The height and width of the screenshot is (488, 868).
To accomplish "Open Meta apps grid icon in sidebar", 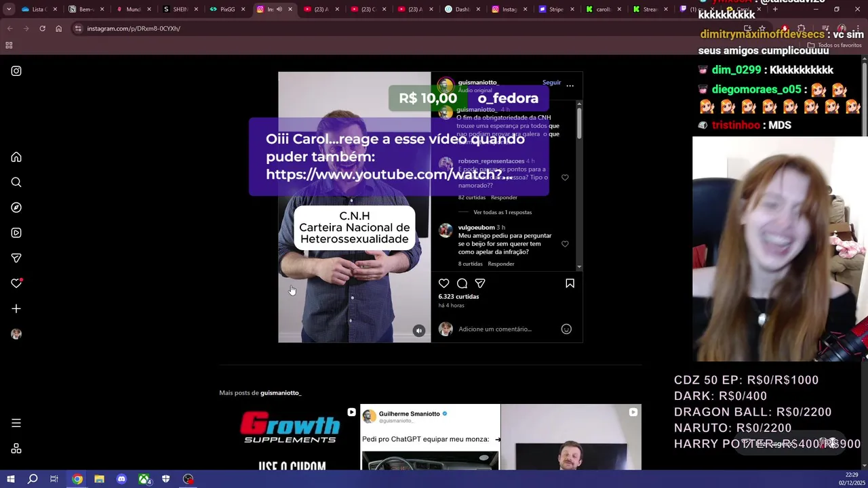I will pos(16,449).
